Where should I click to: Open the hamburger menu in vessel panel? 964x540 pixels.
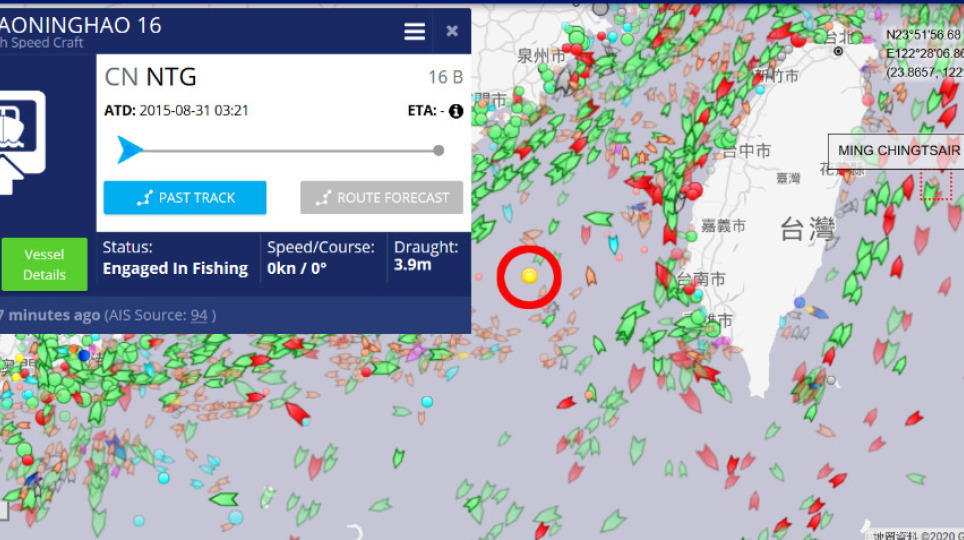tap(414, 31)
